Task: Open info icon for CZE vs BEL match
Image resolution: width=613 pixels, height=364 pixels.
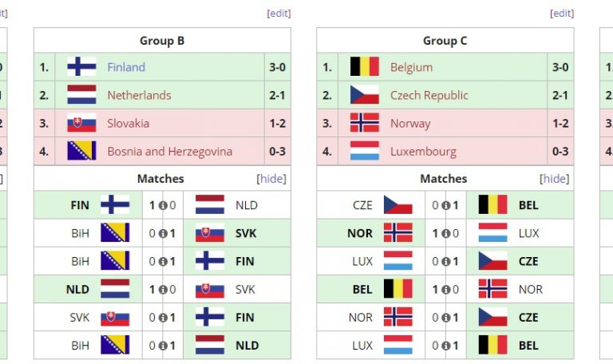Action: coord(446,205)
